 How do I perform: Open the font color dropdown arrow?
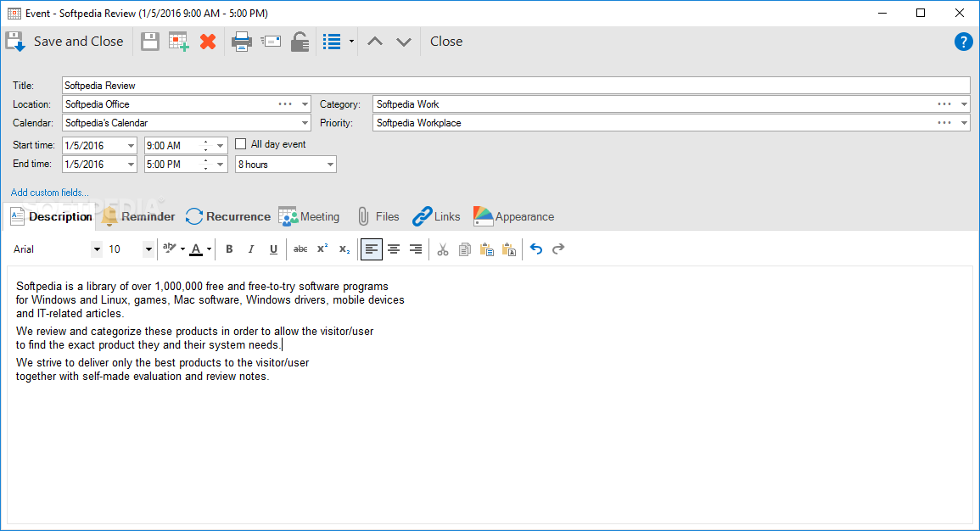pos(209,249)
